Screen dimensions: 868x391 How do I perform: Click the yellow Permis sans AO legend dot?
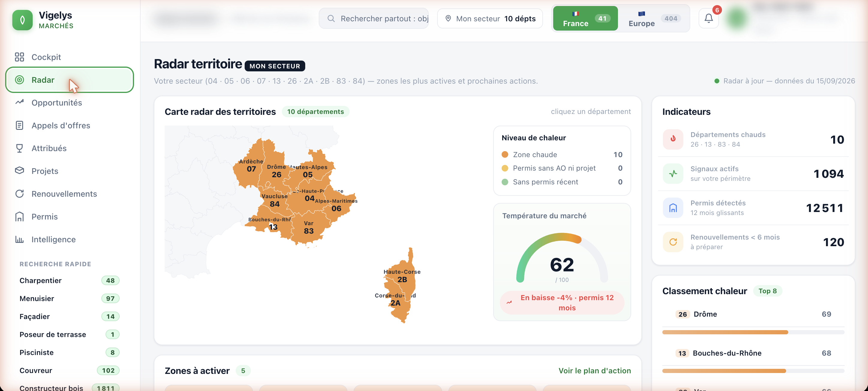pos(505,168)
